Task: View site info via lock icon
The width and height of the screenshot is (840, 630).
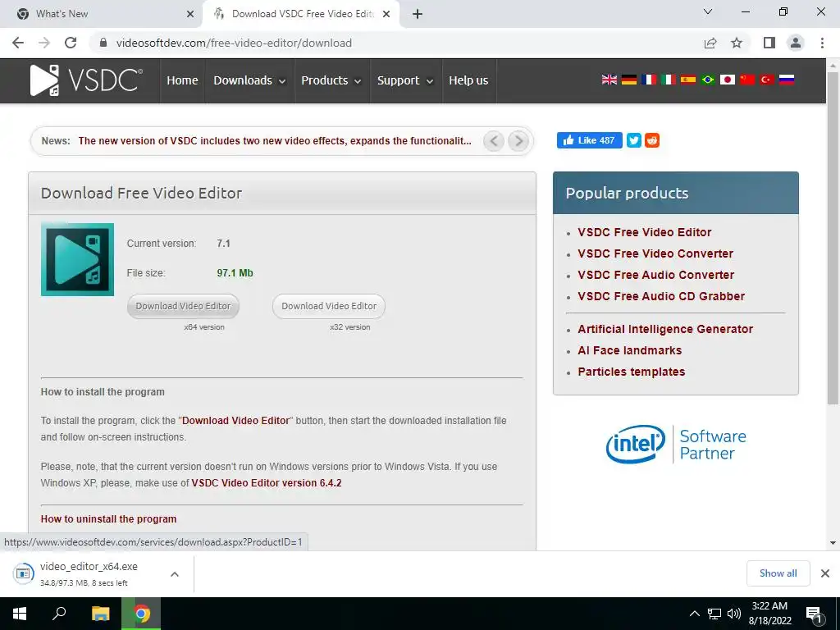Action: (103, 43)
